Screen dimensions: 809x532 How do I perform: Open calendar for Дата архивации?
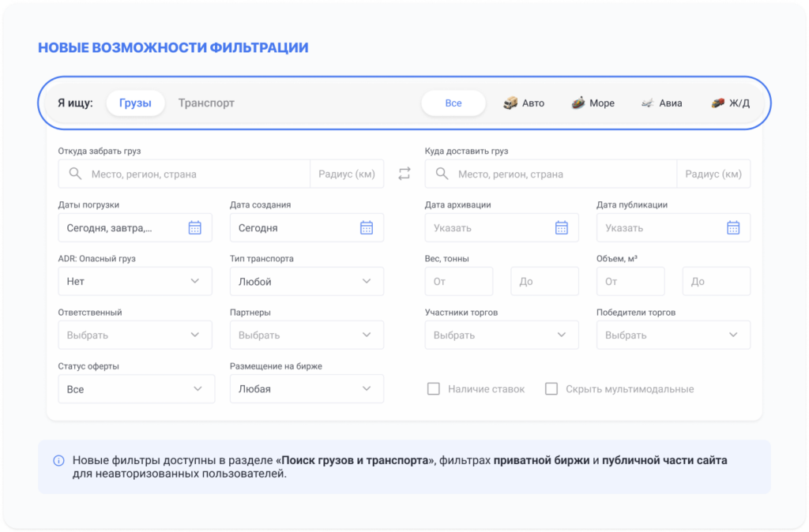[x=562, y=227]
